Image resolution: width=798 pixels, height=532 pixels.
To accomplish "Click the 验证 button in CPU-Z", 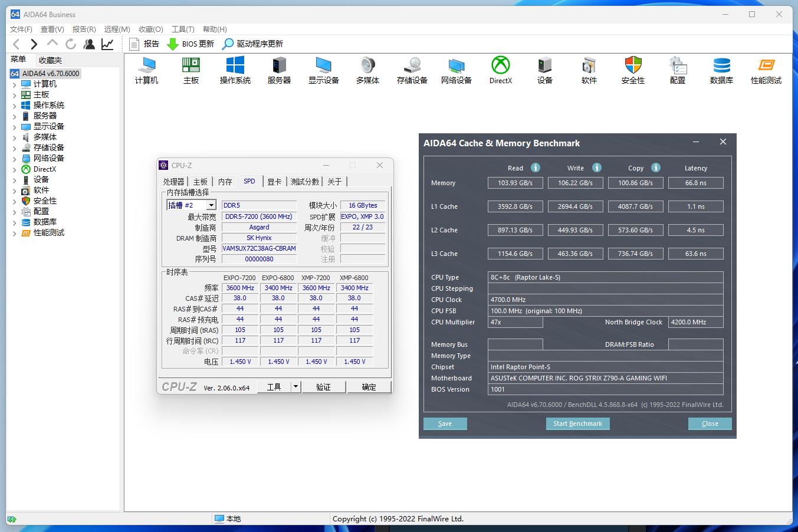I will click(x=324, y=386).
